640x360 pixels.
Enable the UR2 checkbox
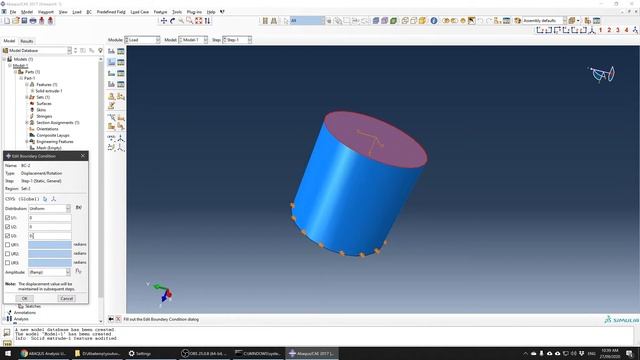click(7, 253)
